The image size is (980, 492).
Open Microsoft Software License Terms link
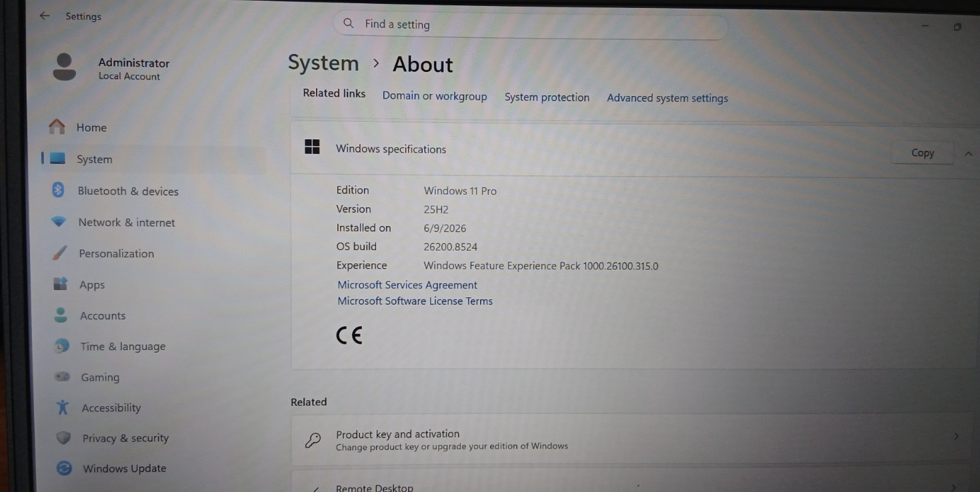[x=415, y=301]
